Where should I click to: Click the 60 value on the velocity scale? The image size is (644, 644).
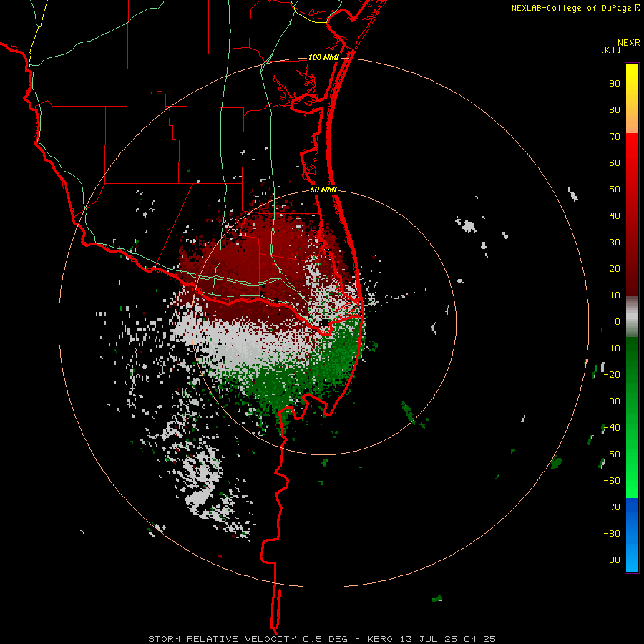[x=615, y=163]
